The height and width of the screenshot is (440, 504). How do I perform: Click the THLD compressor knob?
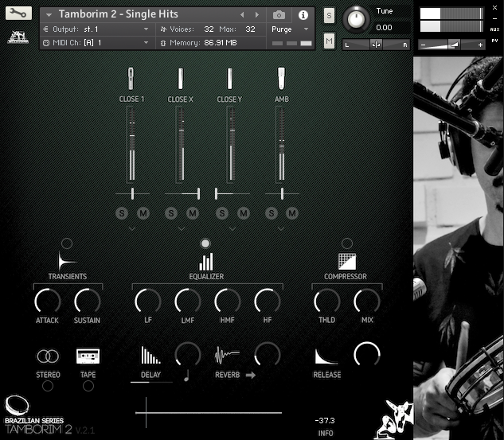point(327,302)
